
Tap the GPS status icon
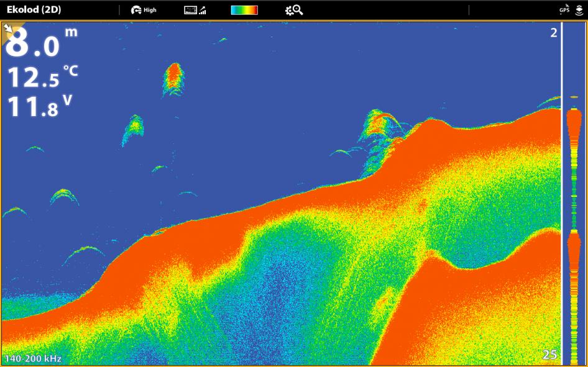(x=564, y=9)
